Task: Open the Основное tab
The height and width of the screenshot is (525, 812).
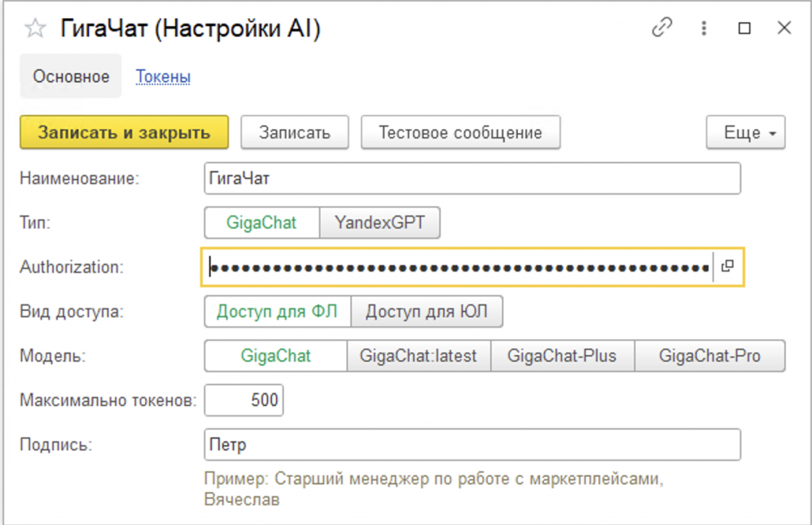Action: [x=71, y=77]
